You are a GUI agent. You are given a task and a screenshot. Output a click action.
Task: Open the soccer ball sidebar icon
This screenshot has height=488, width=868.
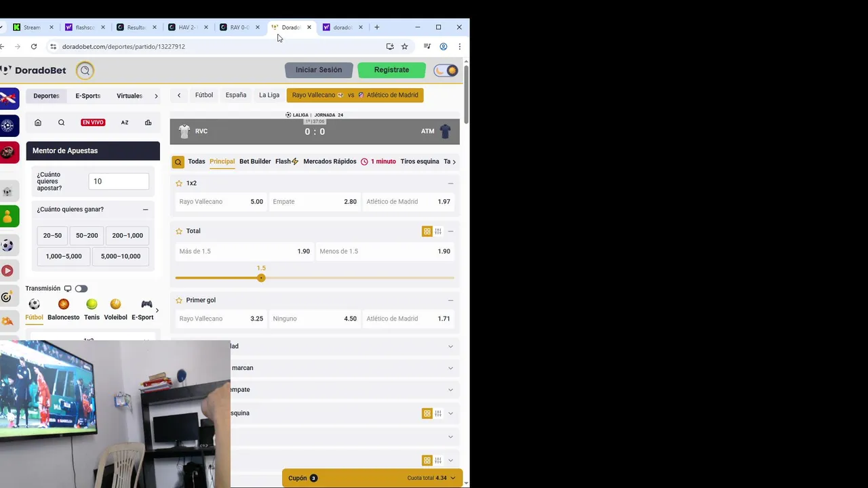coord(7,245)
